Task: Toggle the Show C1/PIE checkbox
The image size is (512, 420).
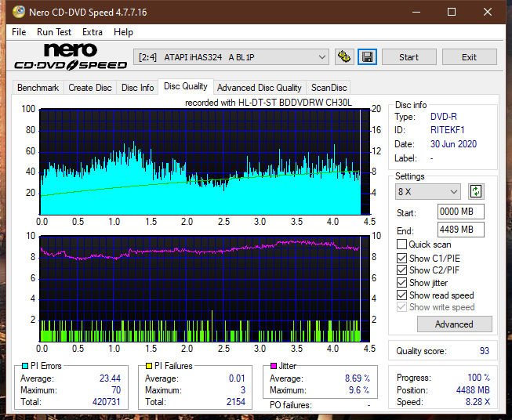Action: (401, 258)
